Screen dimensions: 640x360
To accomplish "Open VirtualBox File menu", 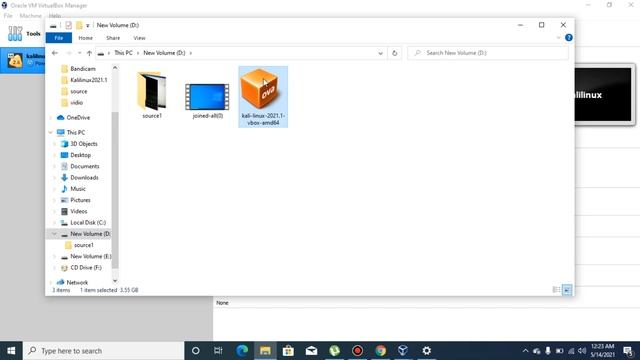I will 8,16.
